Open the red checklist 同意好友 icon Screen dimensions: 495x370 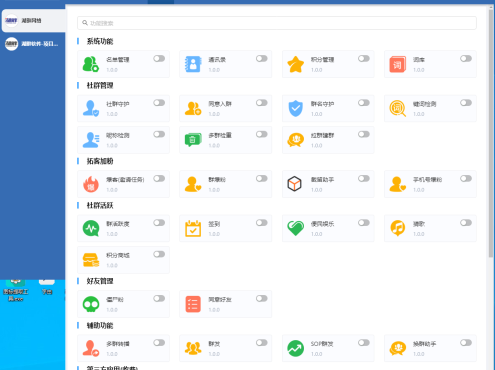point(193,304)
